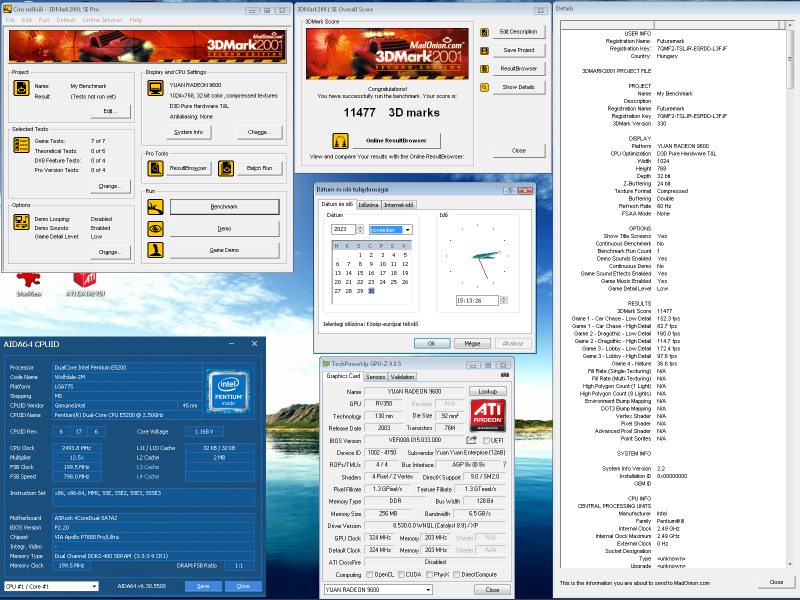The width and height of the screenshot is (800, 600).
Task: Toggle the CUDA checkbox in GPU-Z
Action: pyautogui.click(x=401, y=574)
